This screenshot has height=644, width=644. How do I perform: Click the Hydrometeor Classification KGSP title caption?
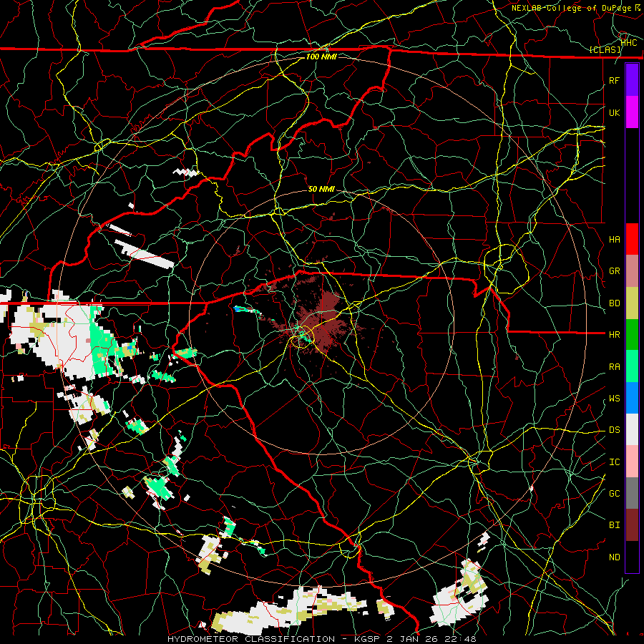pyautogui.click(x=321, y=639)
